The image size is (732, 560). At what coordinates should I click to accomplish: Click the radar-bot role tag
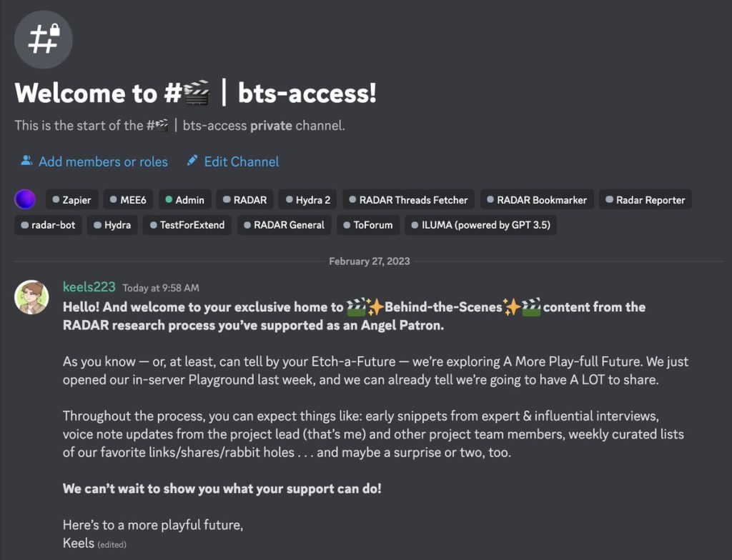[x=49, y=225]
